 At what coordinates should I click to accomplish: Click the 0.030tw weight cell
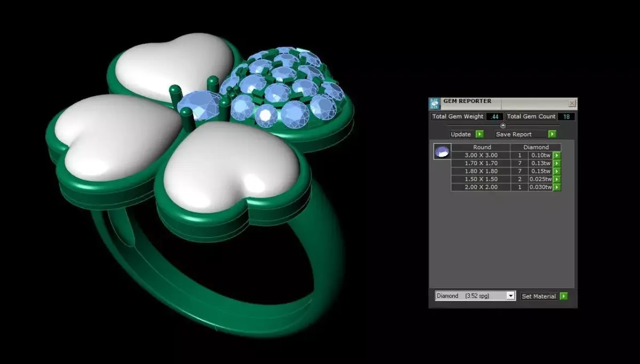pos(540,187)
